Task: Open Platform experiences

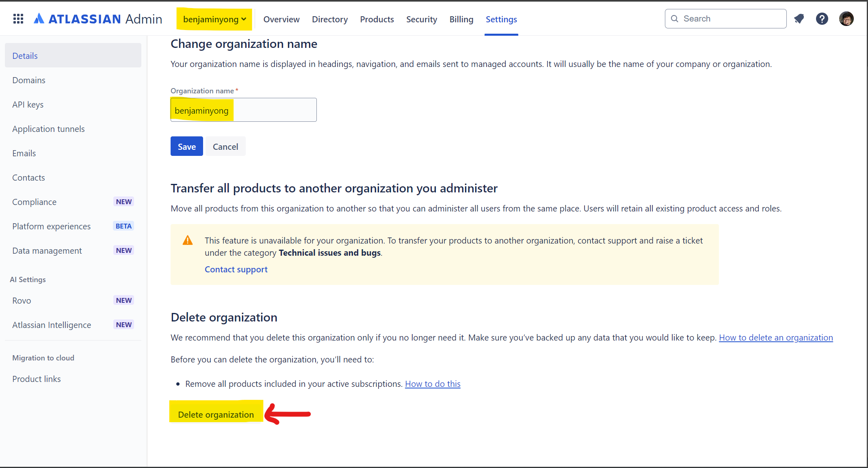Action: point(73,226)
